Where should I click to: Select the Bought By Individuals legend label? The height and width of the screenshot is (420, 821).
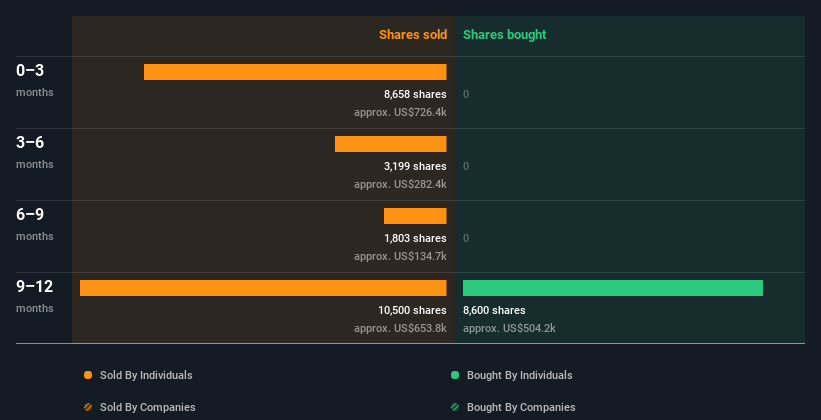(x=519, y=375)
